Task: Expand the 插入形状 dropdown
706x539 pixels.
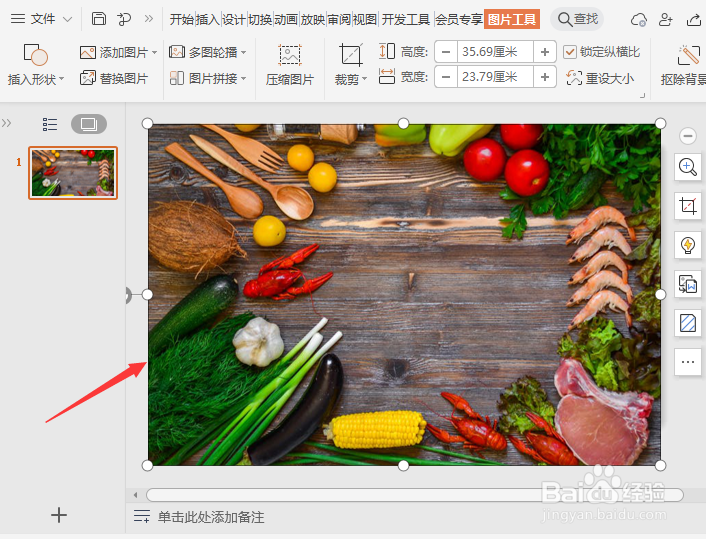Action: 62,79
